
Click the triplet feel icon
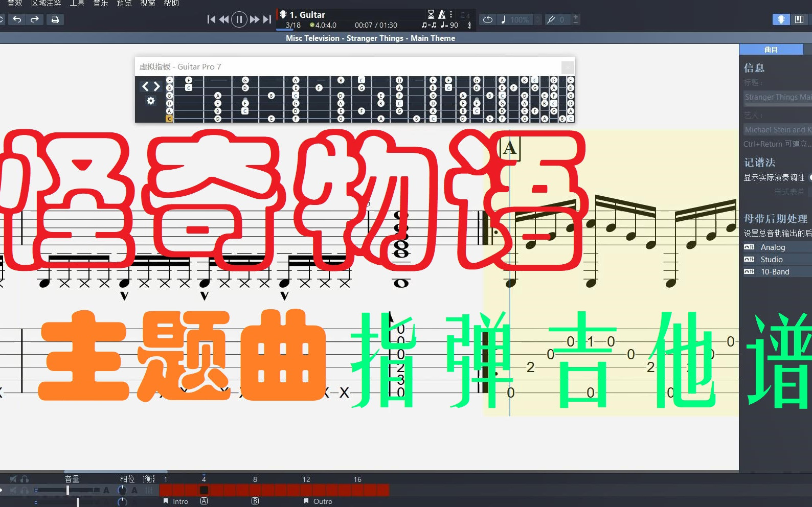tap(429, 25)
